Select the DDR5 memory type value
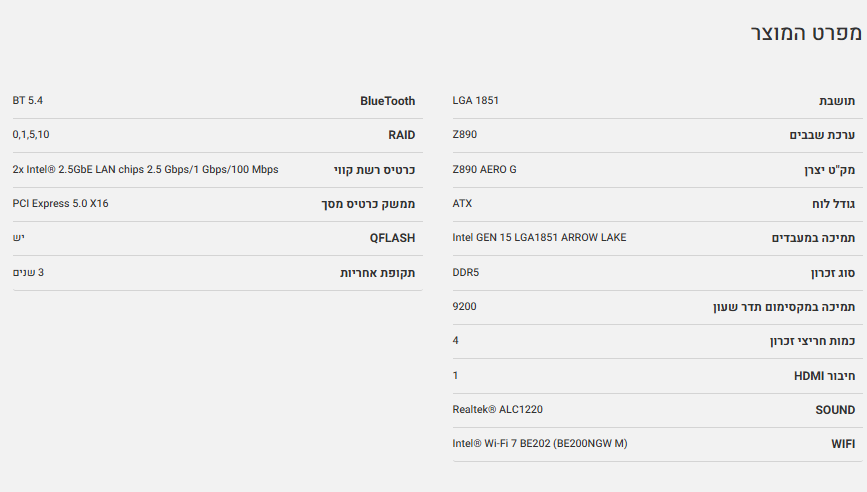 466,272
